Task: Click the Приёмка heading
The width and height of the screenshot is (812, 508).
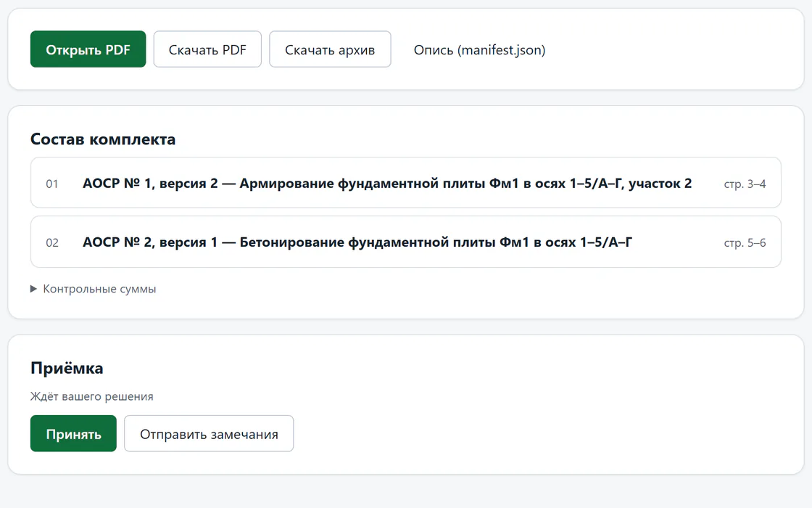Action: click(x=67, y=368)
